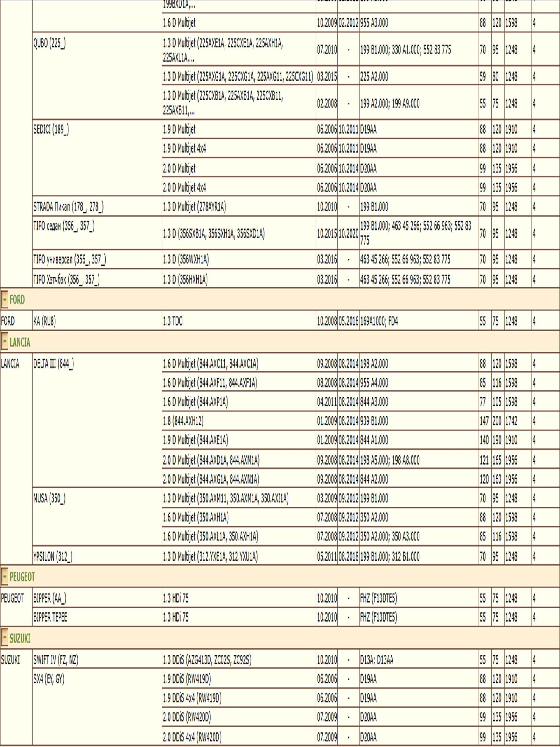560x747 pixels.
Task: Collapse the LANCIA group toggle
Action: [x=4, y=343]
